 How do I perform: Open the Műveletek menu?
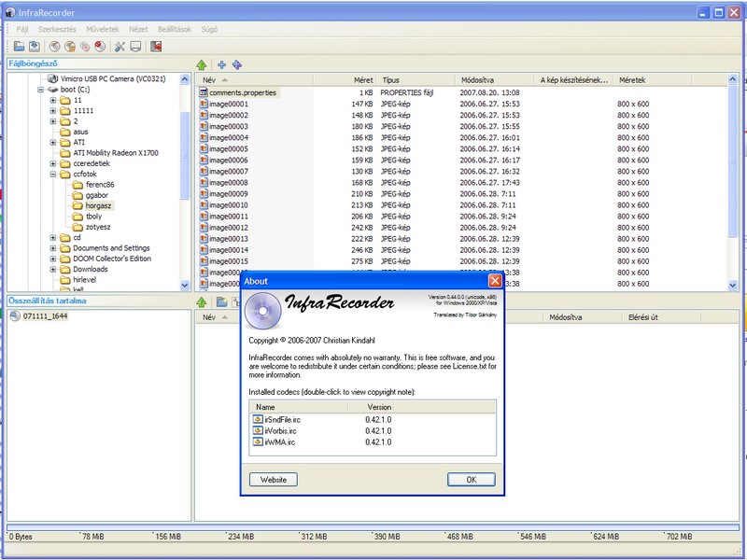(x=103, y=29)
